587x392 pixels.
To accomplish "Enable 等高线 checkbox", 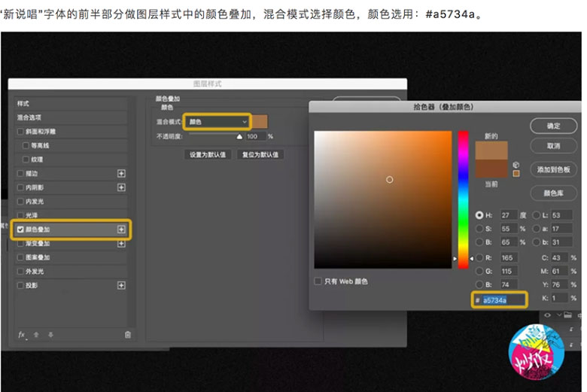I will point(26,145).
